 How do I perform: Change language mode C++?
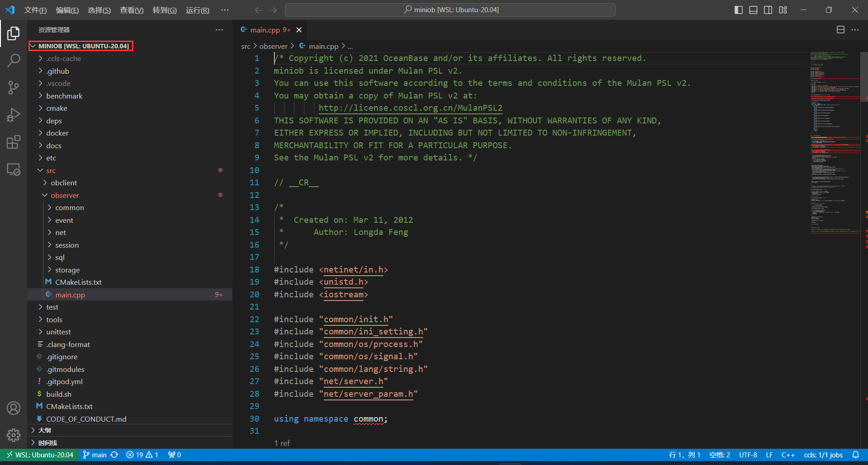[x=788, y=455]
